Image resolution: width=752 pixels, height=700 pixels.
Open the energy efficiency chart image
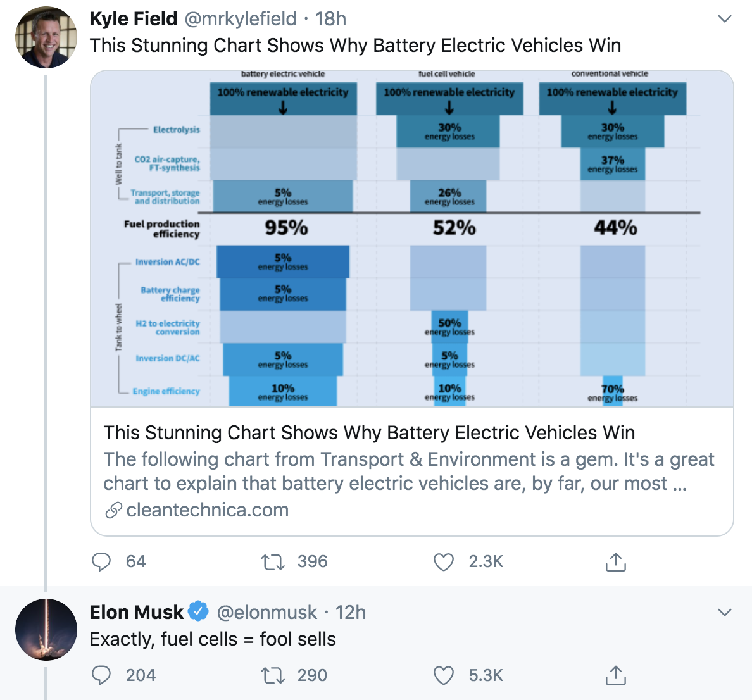pos(412,239)
